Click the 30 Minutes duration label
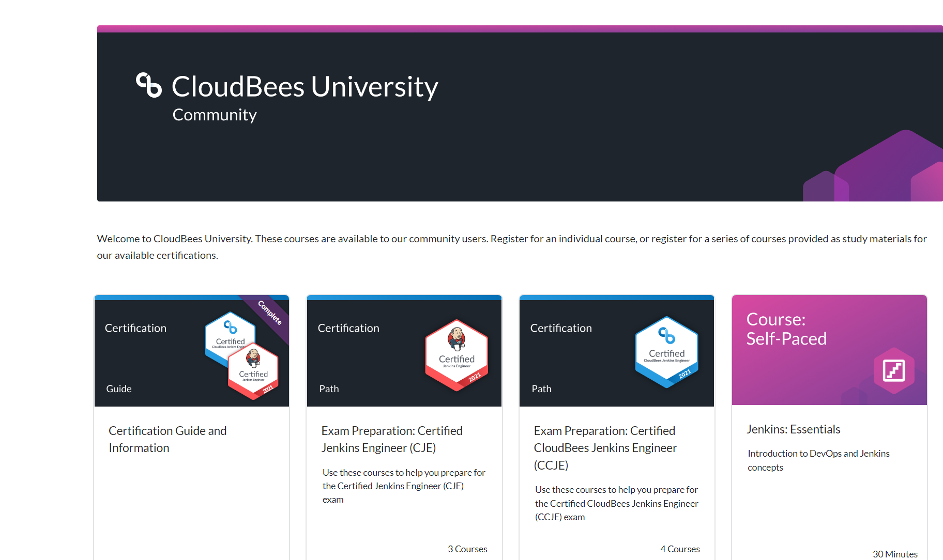Viewport: 943px width, 560px height. click(x=895, y=554)
